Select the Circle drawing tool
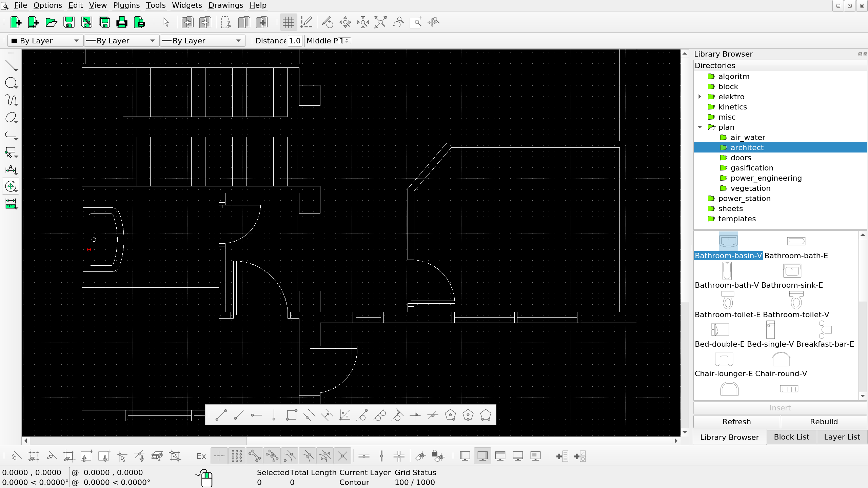868x488 pixels. pos(11,83)
